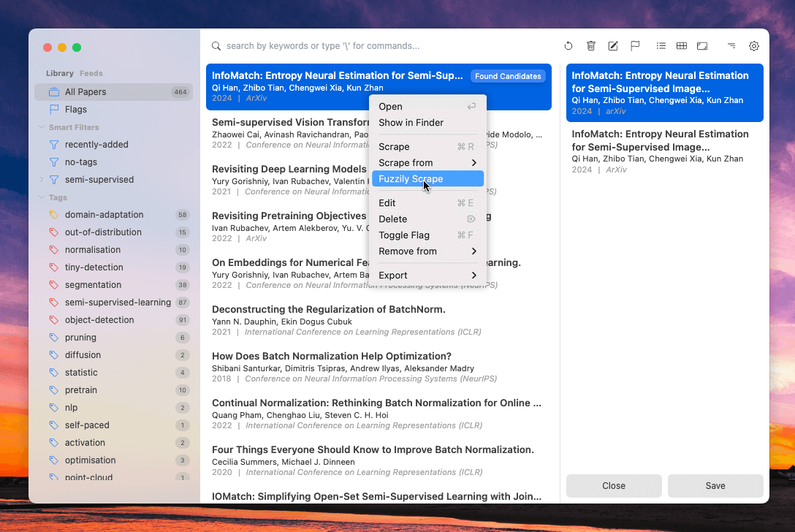Open the preferences gear icon
The width and height of the screenshot is (795, 532).
[x=753, y=46]
